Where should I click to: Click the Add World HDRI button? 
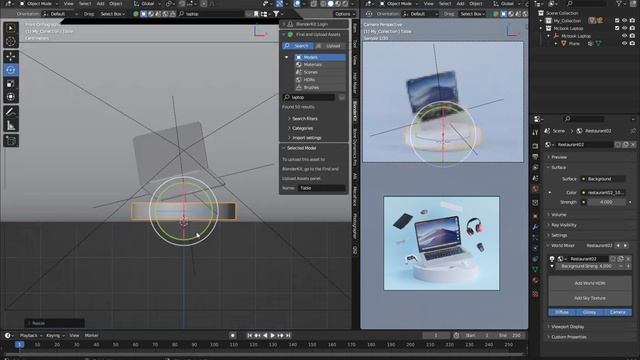[x=590, y=283]
